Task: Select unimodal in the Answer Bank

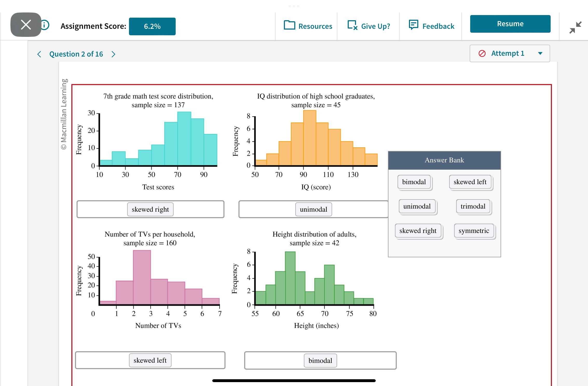Action: 417,206
